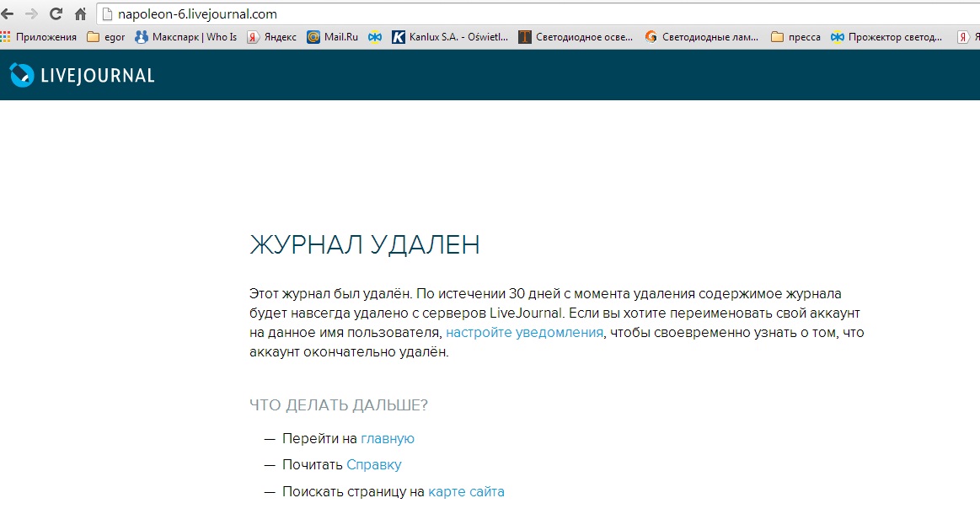Open the пресса bookmarks folder
The image size is (980, 530).
[795, 37]
